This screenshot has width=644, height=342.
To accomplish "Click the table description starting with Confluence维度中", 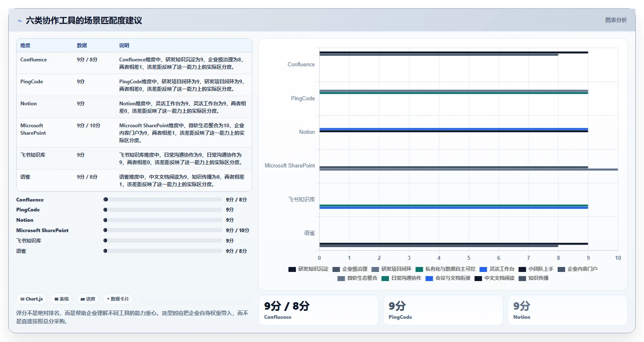I will (x=182, y=63).
